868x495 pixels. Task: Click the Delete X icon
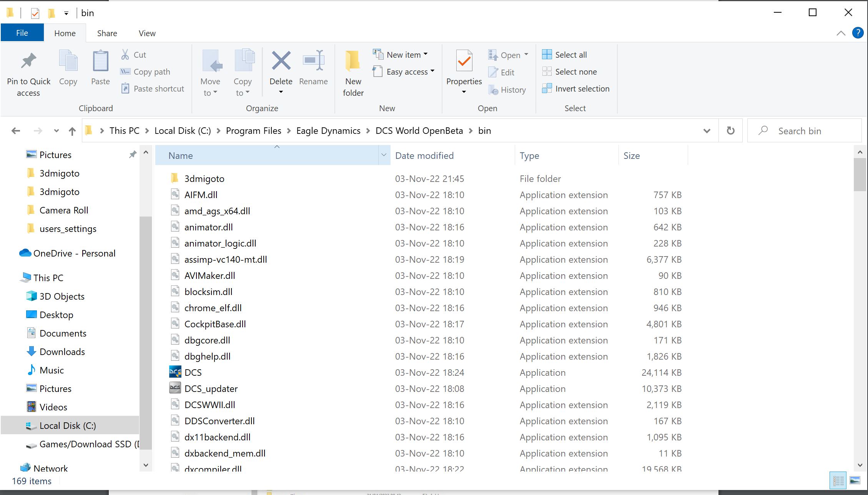[x=281, y=61]
